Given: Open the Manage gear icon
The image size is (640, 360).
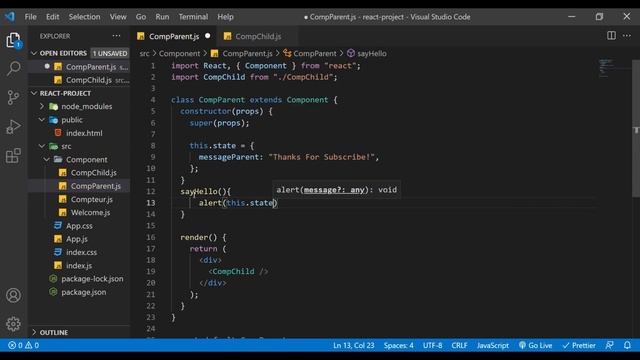Looking at the screenshot, I should coord(13,324).
